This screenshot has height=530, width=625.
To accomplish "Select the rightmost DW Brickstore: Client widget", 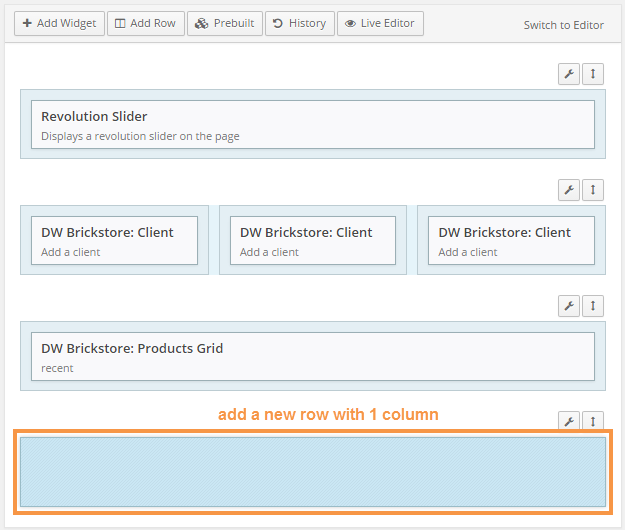I will click(511, 241).
